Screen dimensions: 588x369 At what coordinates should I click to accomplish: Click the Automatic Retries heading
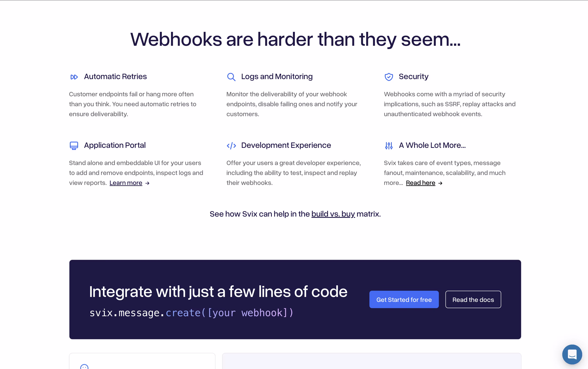point(115,77)
